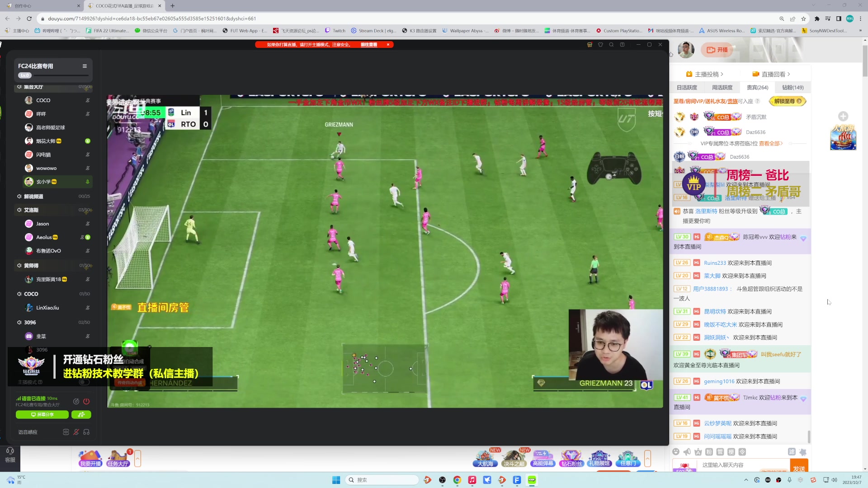Image resolution: width=868 pixels, height=488 pixels.
Task: Click the red power disconnect voice icon
Action: [86, 401]
